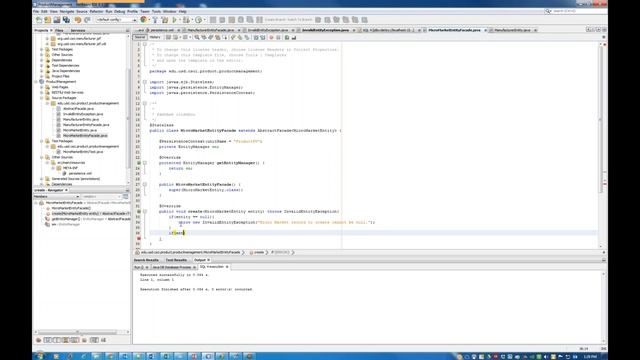Expand the Generated Sources tree node
This screenshot has height=360, width=640.
(x=42, y=179)
